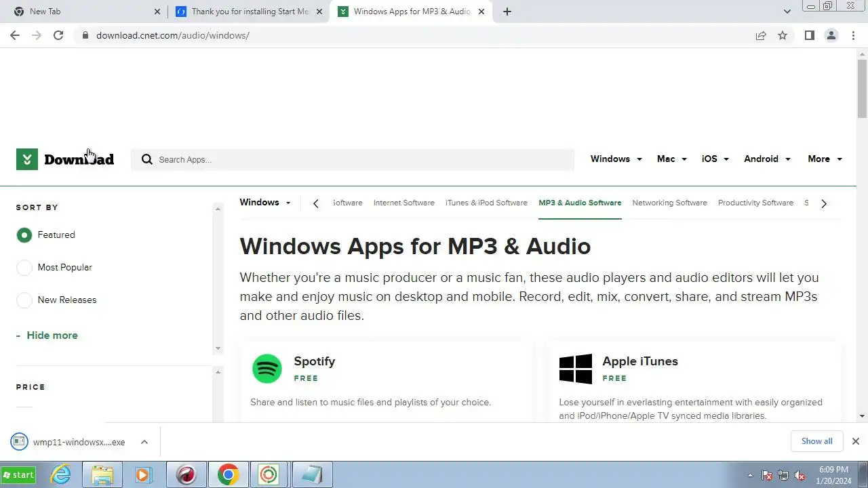
Task: Click inside the Search Apps field
Action: pyautogui.click(x=353, y=159)
